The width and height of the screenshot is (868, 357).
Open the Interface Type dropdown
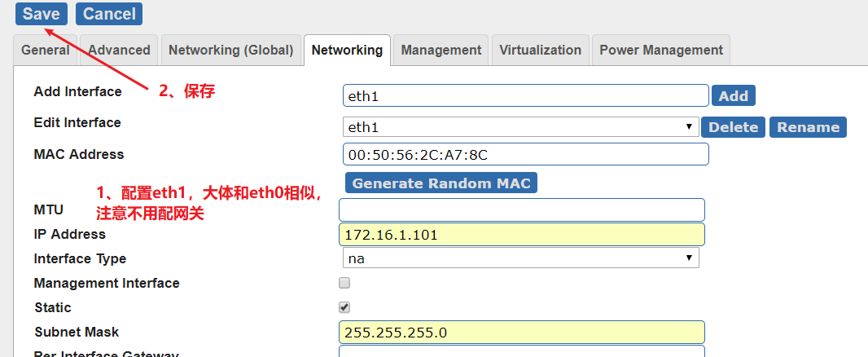click(521, 258)
